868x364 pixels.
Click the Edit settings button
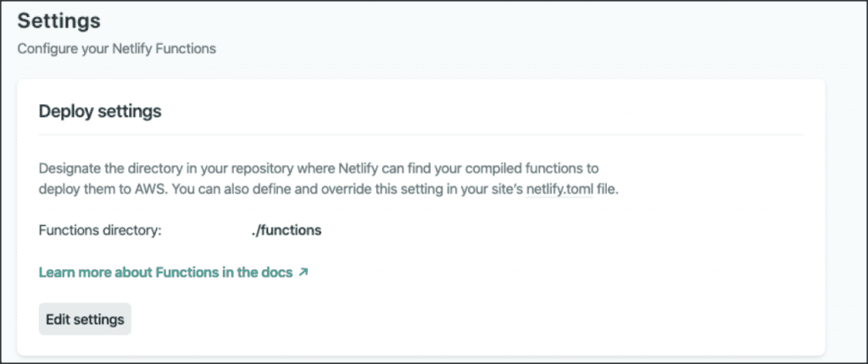[x=85, y=319]
